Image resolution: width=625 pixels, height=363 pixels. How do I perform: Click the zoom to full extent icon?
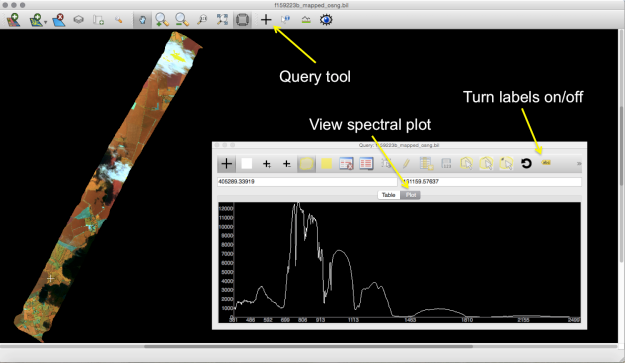(x=222, y=20)
